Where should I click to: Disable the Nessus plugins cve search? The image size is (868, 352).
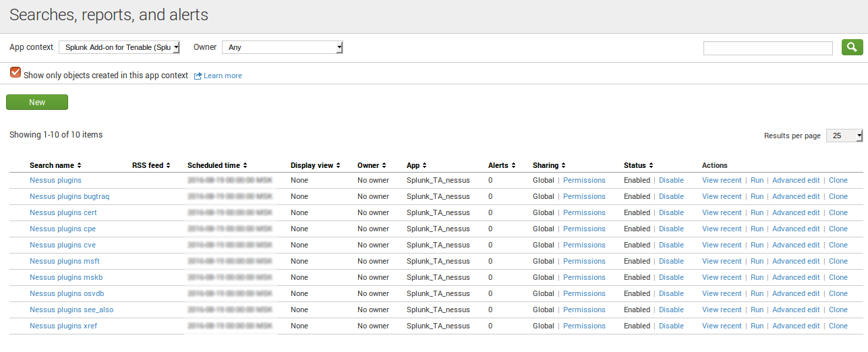pyautogui.click(x=671, y=245)
